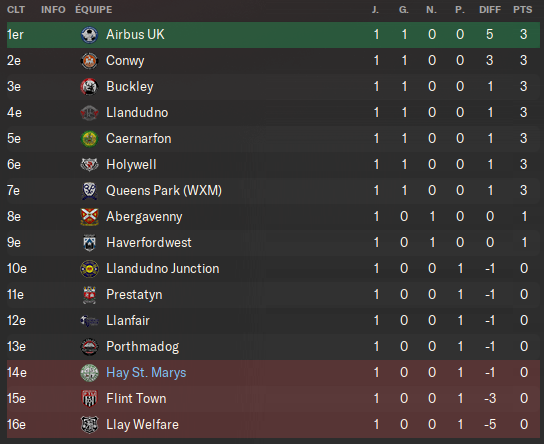Open the Hay St. Marys team link

(146, 373)
